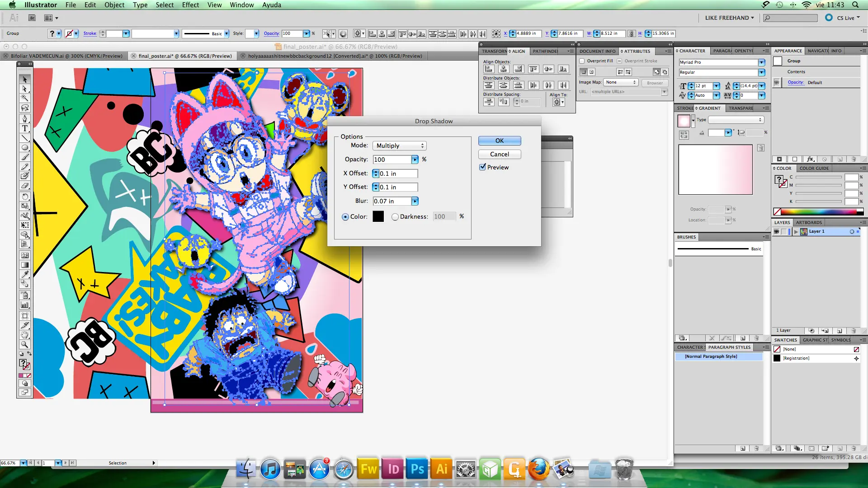Select the Magic Wand tool
The width and height of the screenshot is (868, 488).
(x=25, y=98)
